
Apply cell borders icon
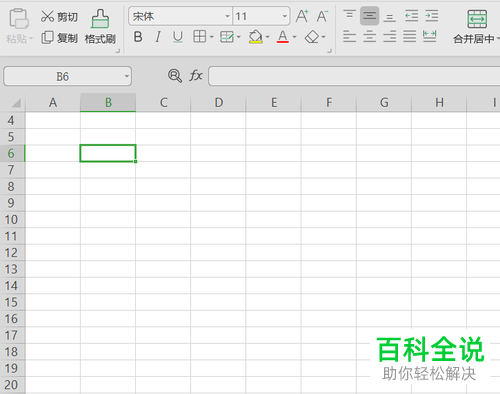(x=199, y=37)
